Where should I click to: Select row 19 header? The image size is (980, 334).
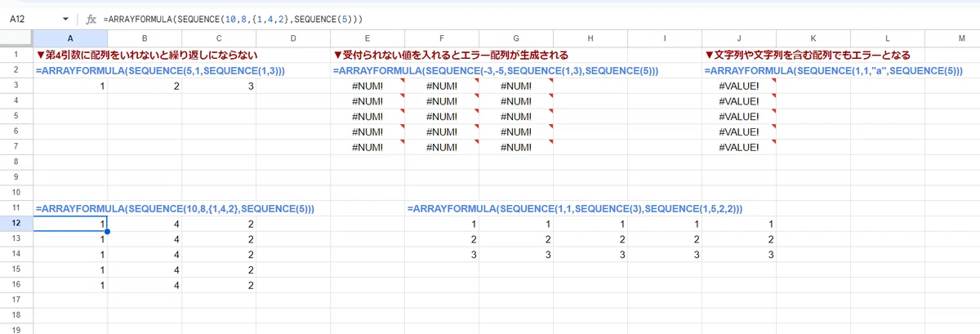[16, 329]
